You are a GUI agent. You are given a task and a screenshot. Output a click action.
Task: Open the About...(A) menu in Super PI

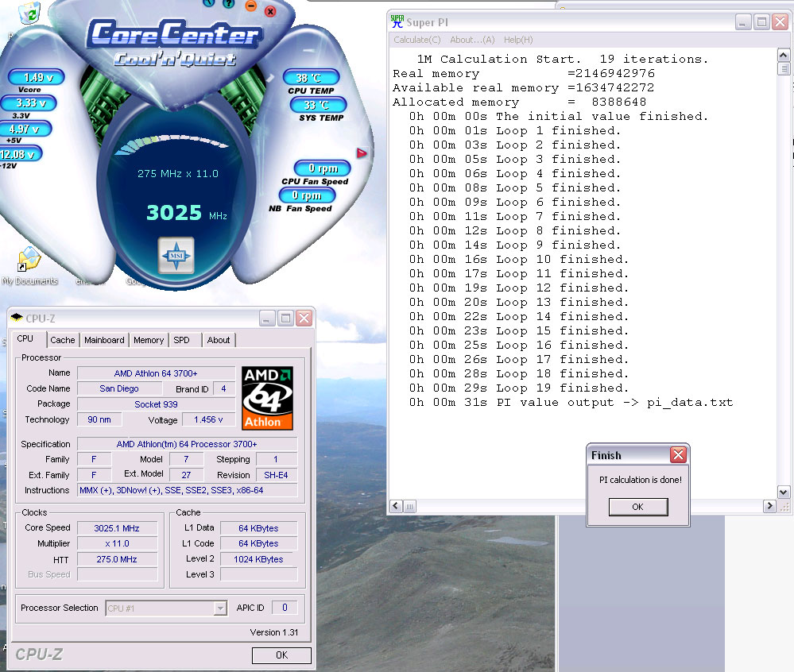(x=472, y=40)
